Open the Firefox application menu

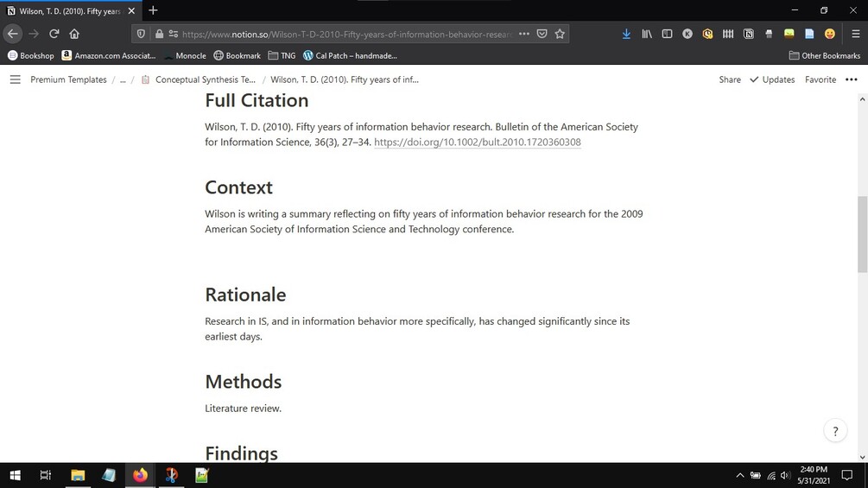pos(855,34)
